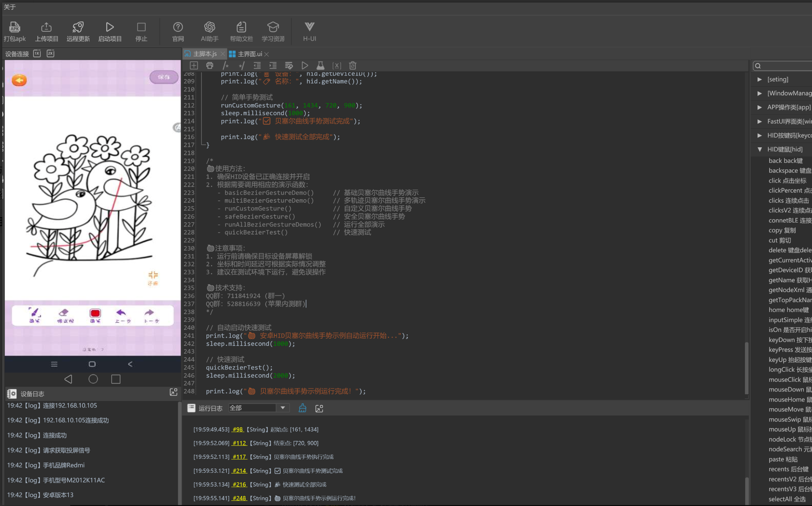
Task: Collapse the HID键鼠[hid] tree node
Action: (759, 149)
